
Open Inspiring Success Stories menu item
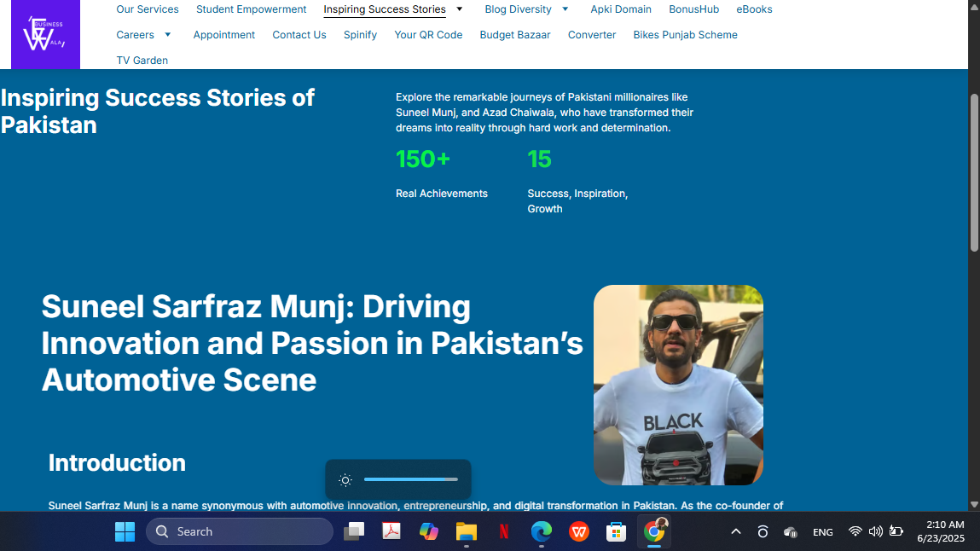point(385,9)
